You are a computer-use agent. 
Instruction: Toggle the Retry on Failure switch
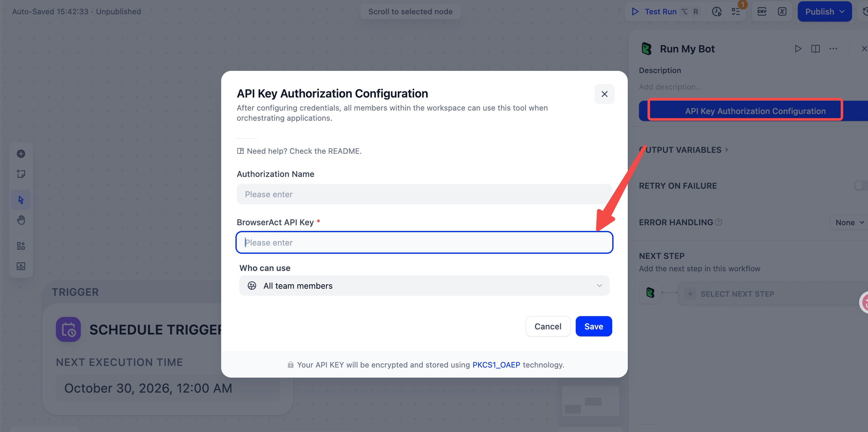861,185
